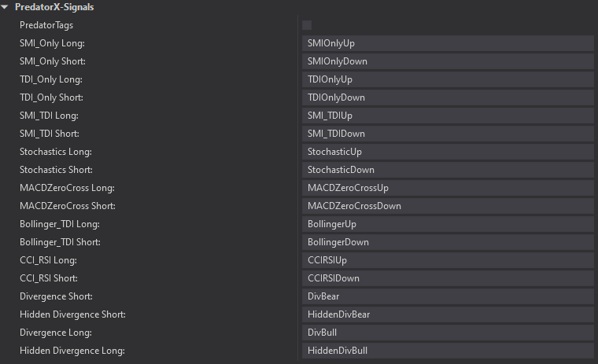Select the Divergence Long property label

(x=56, y=333)
